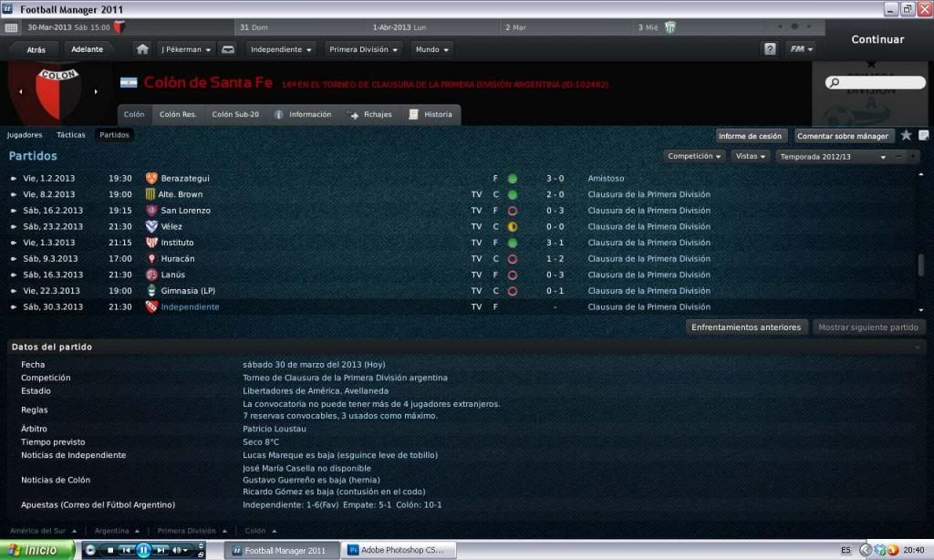Expand the Primera División dropdown in the toolbar
The image size is (934, 560).
(x=363, y=49)
